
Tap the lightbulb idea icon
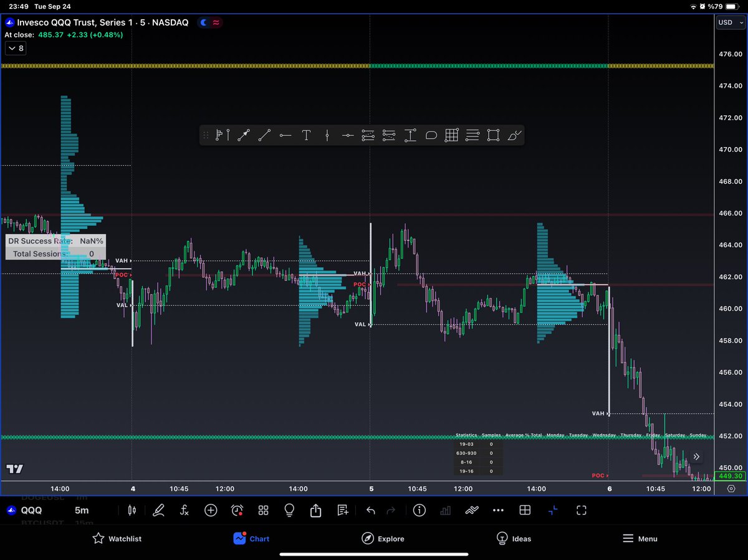(x=289, y=510)
